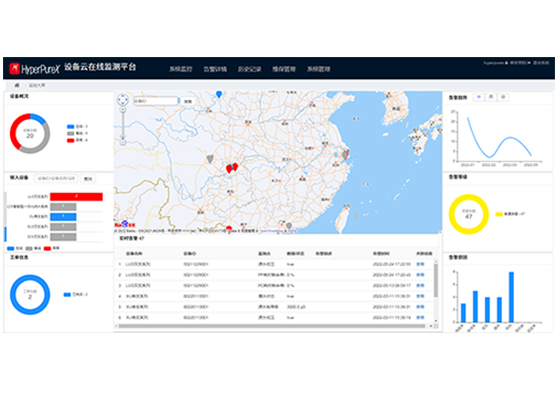Image resolution: width=560 pixels, height=420 pixels.
Task: Switch the alarm trend chart to the year tab
Action: (479, 97)
